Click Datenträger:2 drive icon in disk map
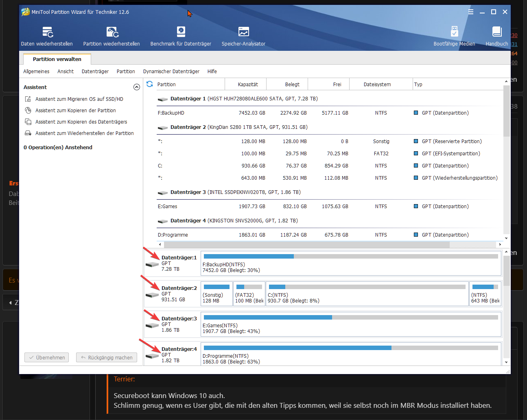The image size is (527, 420). [152, 295]
